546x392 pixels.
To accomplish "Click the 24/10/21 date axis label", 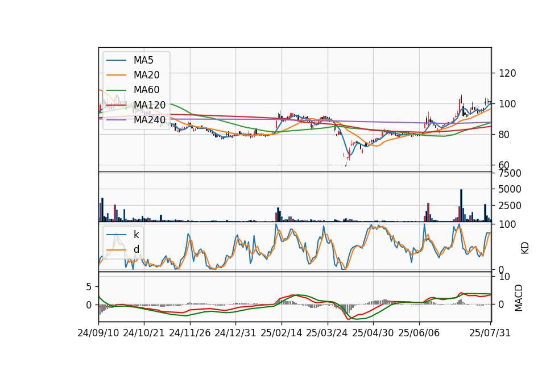I will click(x=144, y=333).
